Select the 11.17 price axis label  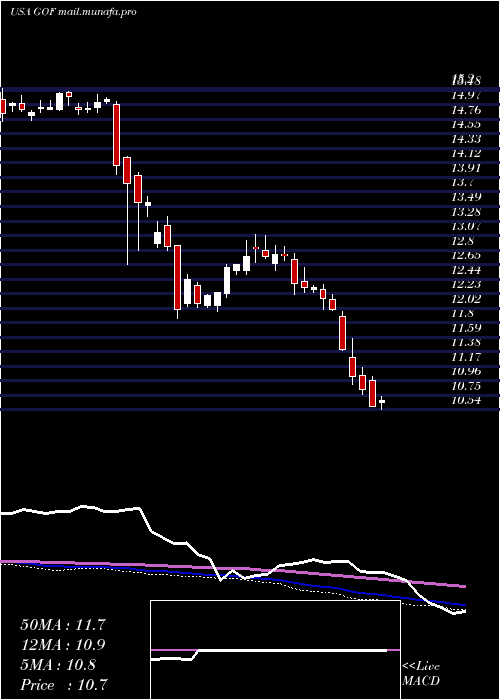point(466,357)
